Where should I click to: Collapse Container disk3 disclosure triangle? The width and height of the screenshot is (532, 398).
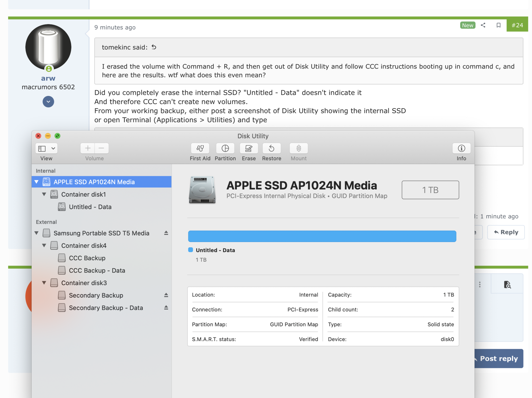44,283
